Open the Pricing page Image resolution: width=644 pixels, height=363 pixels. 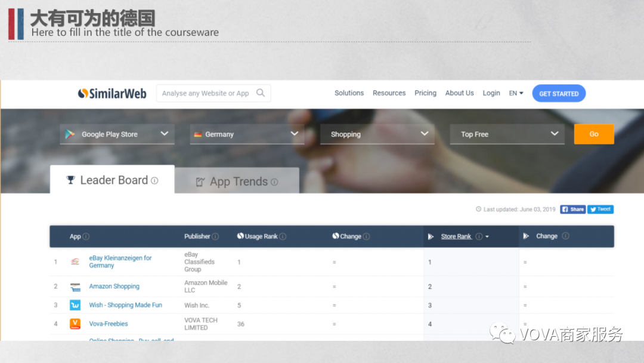coord(426,93)
